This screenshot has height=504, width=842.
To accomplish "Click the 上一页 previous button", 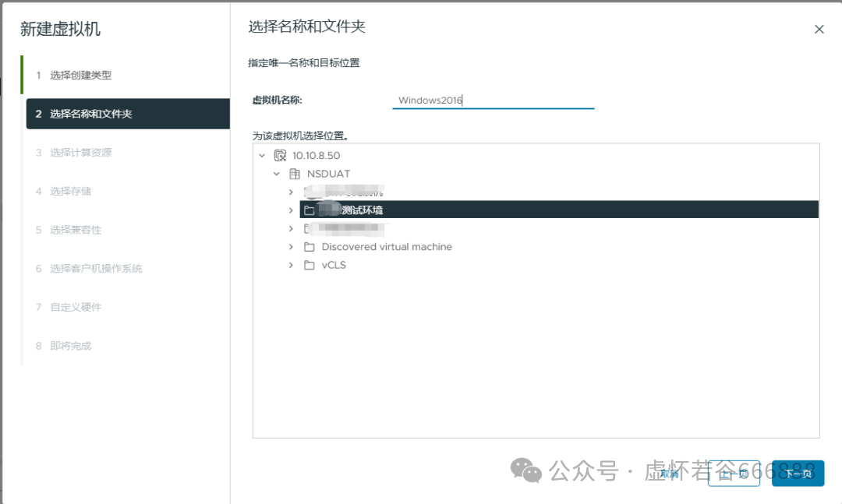I will (734, 474).
